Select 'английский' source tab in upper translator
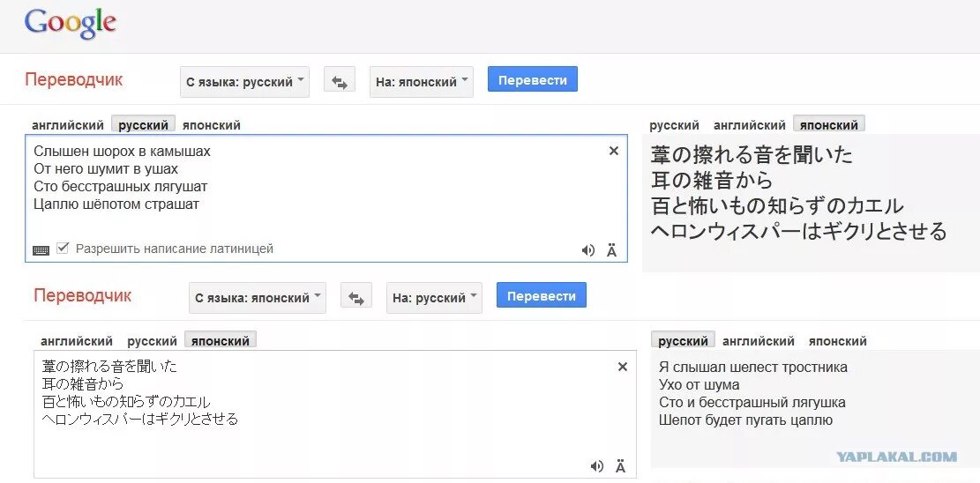 pos(68,125)
